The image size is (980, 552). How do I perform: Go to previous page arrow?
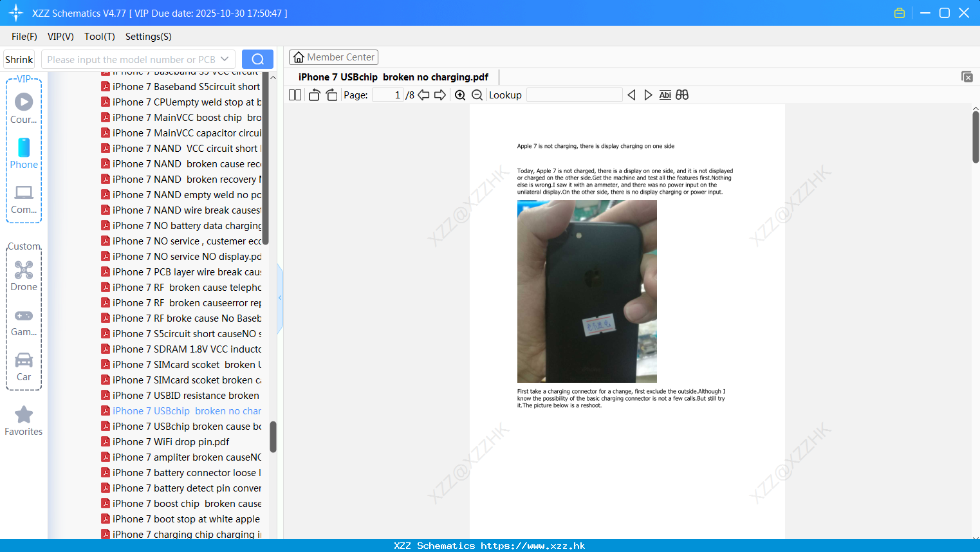point(423,95)
